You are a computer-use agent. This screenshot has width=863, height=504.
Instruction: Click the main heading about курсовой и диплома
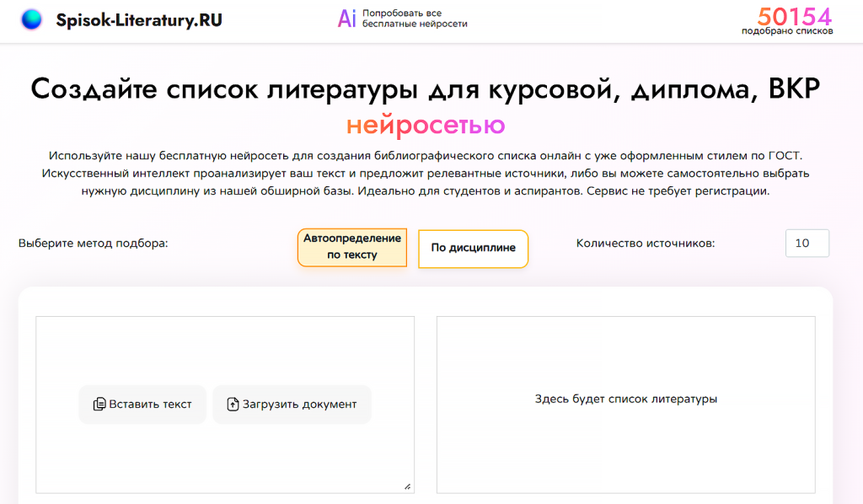click(426, 86)
